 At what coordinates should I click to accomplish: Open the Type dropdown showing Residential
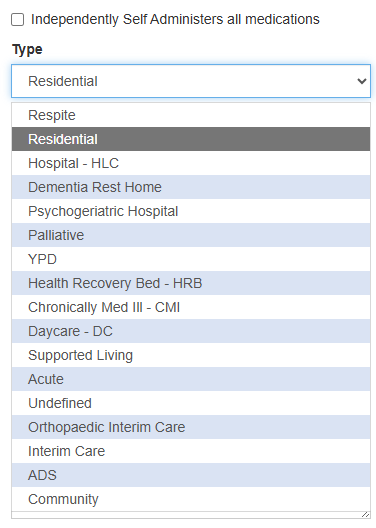click(x=191, y=81)
